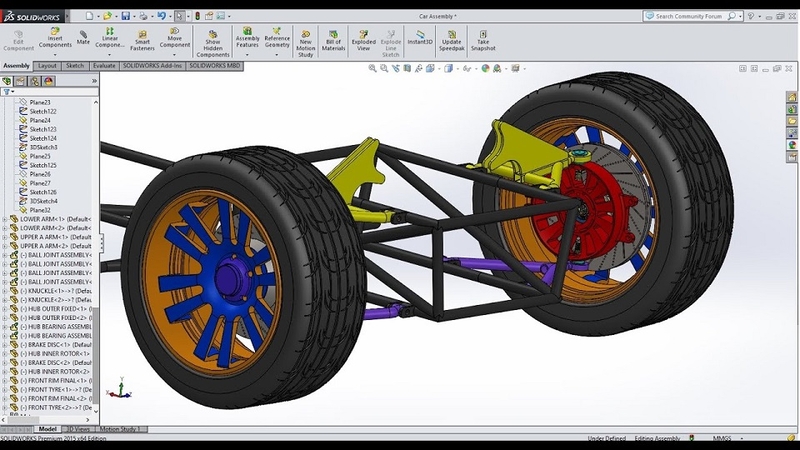Switch to Motion Study 1 bottom tab
Screen dimensions: 800x450
120,429
